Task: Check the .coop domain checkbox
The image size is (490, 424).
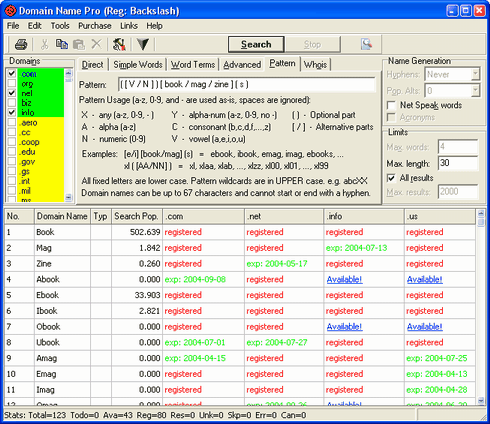Action: (x=12, y=142)
